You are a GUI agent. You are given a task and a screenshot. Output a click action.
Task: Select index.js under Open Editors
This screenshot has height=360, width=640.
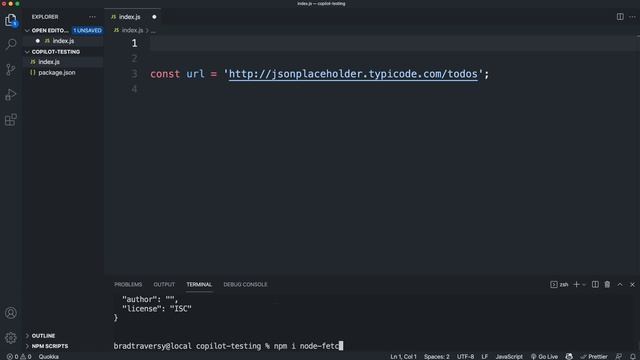click(x=63, y=41)
